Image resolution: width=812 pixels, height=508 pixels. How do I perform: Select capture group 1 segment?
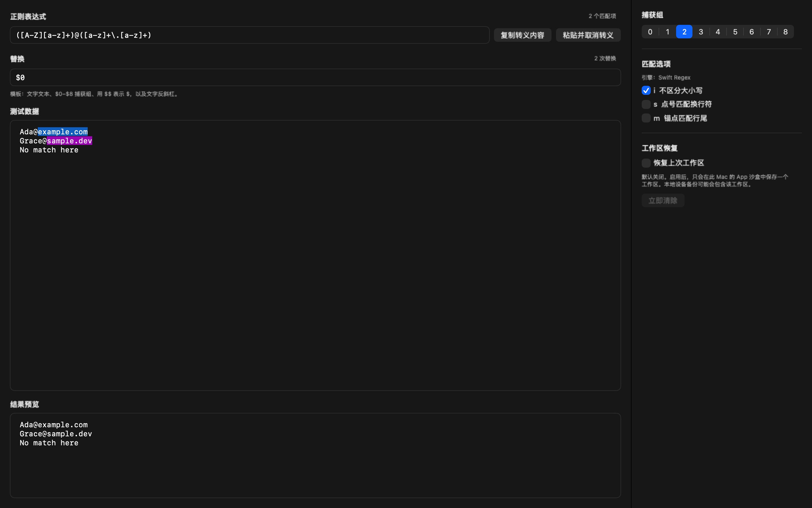coord(667,32)
